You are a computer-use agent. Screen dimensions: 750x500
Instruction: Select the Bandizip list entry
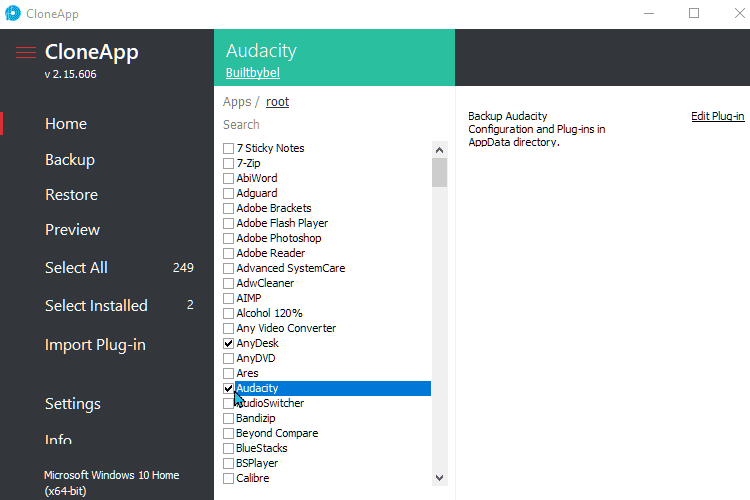256,418
